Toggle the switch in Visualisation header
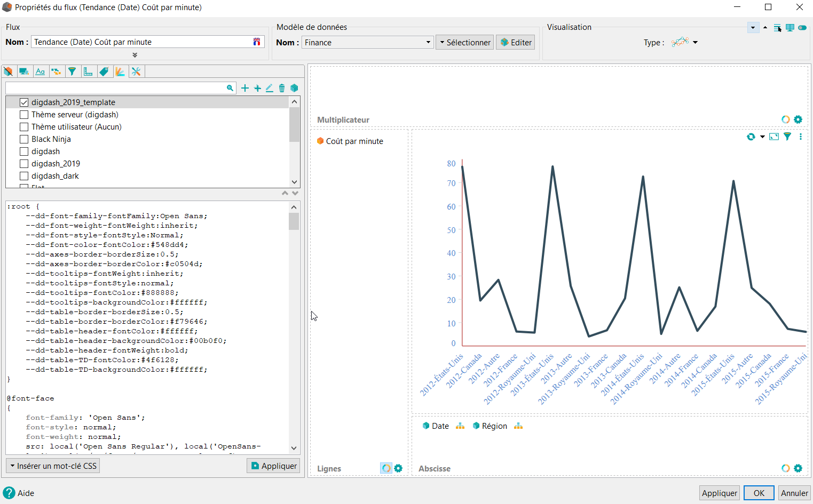The width and height of the screenshot is (813, 504). pyautogui.click(x=802, y=28)
